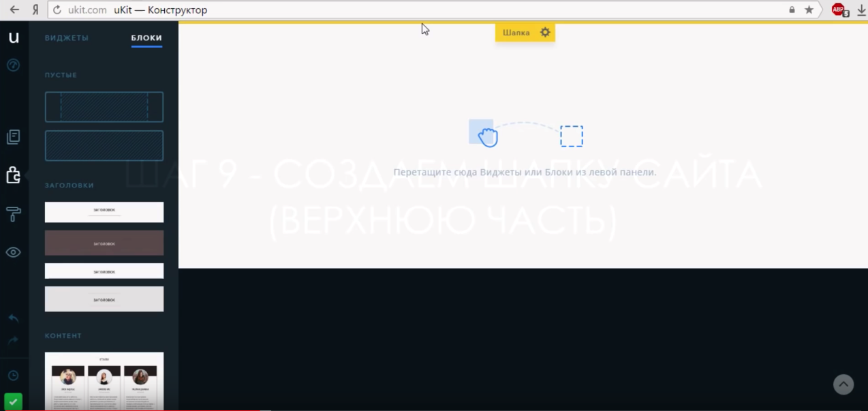
Task: Select the dark brown Заголовок block
Action: tap(104, 243)
